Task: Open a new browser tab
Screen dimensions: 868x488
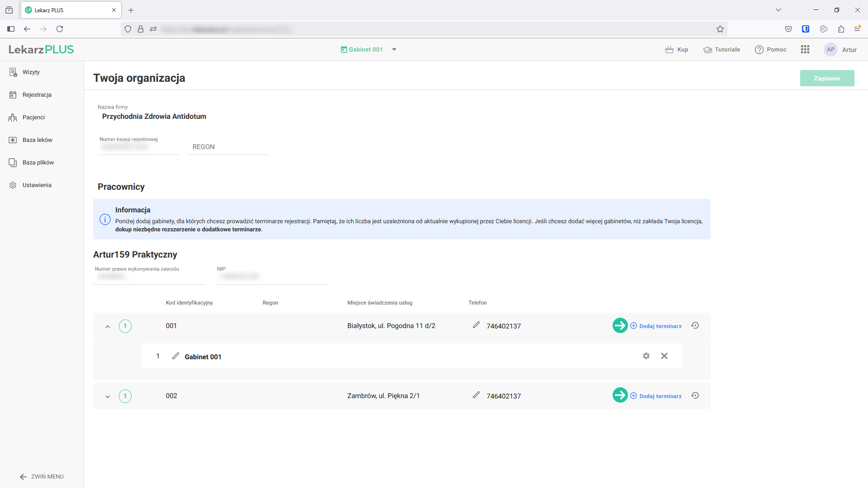Action: (131, 10)
